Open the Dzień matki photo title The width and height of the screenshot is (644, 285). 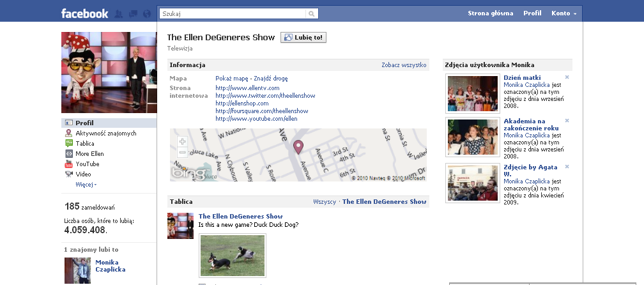click(522, 77)
